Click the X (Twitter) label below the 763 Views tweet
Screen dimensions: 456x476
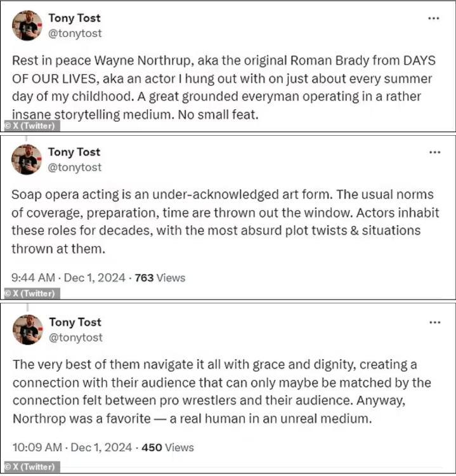tap(30, 293)
